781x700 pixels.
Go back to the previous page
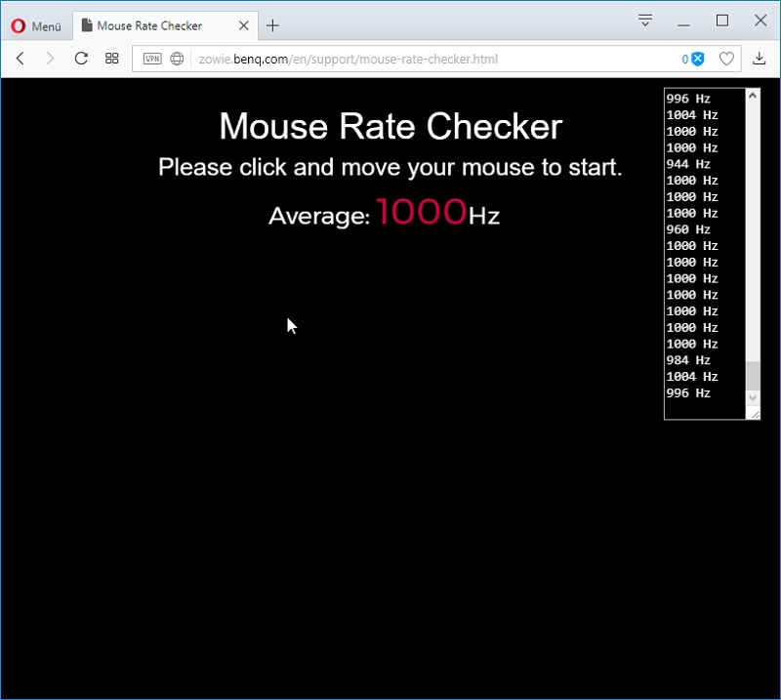click(x=21, y=59)
